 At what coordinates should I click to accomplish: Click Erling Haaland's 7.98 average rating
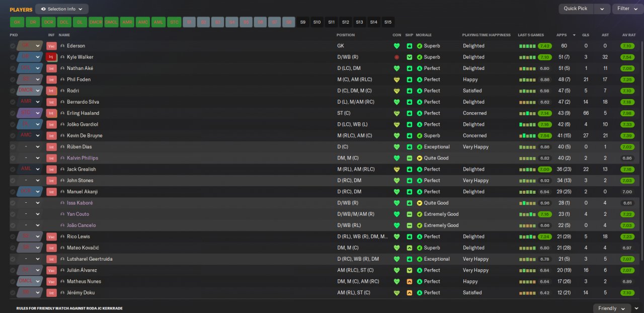627,113
